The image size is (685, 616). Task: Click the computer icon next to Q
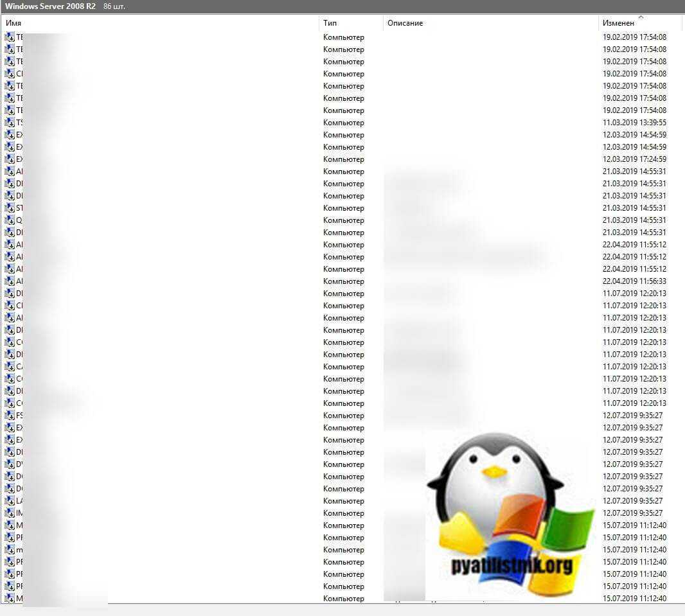[10, 220]
